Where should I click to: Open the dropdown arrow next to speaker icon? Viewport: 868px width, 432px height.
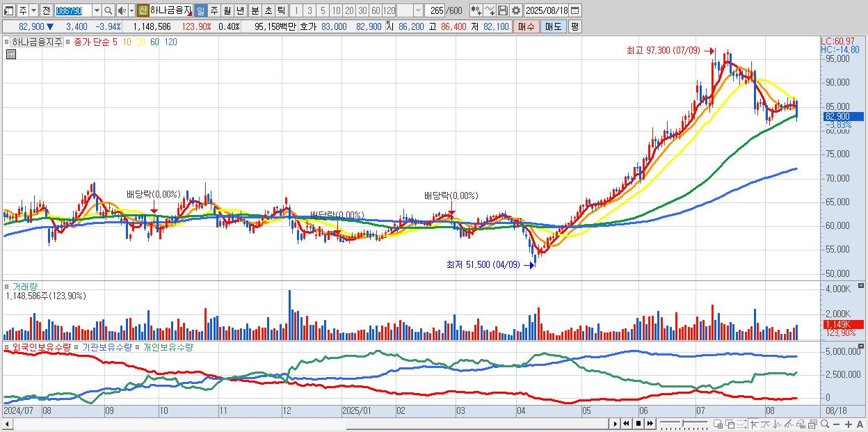coord(131,10)
